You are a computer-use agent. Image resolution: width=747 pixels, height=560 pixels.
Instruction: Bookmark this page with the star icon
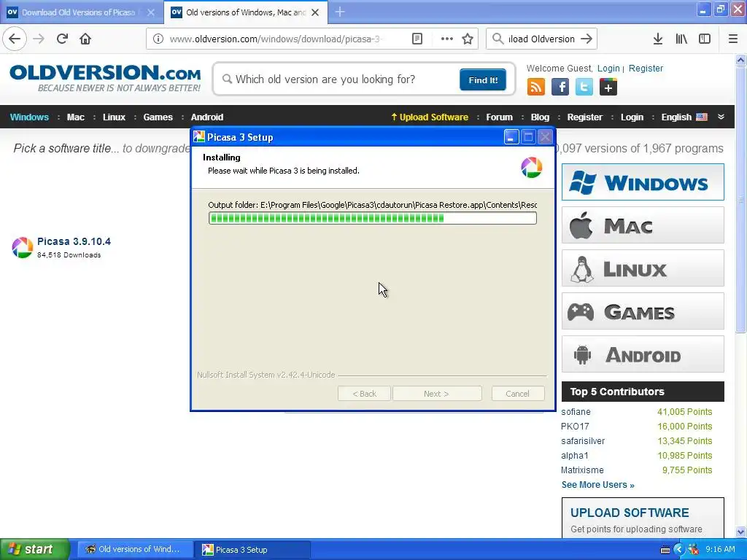(x=468, y=39)
